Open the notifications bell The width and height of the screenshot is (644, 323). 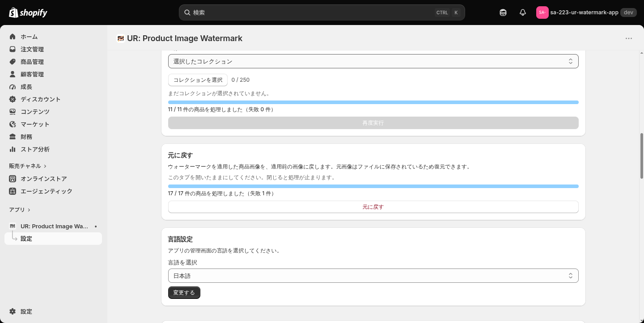[523, 13]
